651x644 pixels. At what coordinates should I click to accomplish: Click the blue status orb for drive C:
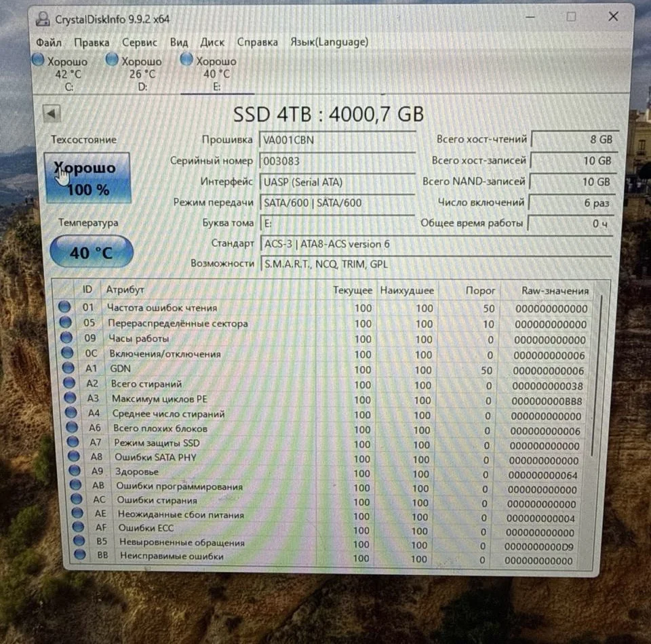point(38,60)
